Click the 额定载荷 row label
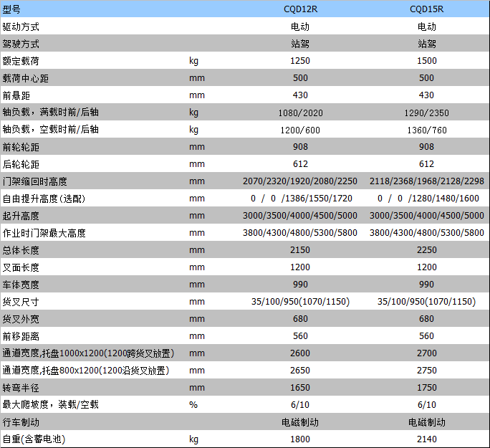 click(x=21, y=61)
